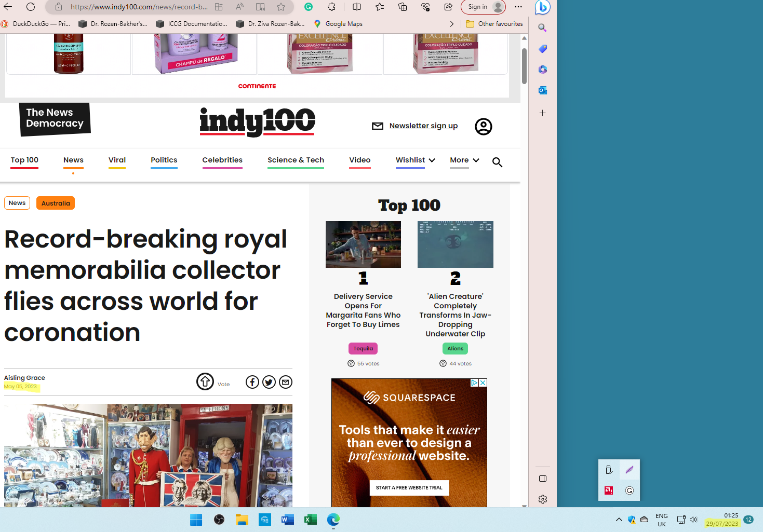Collapse the hidden tray icons chevron
Image resolution: width=763 pixels, height=532 pixels.
pyautogui.click(x=619, y=520)
